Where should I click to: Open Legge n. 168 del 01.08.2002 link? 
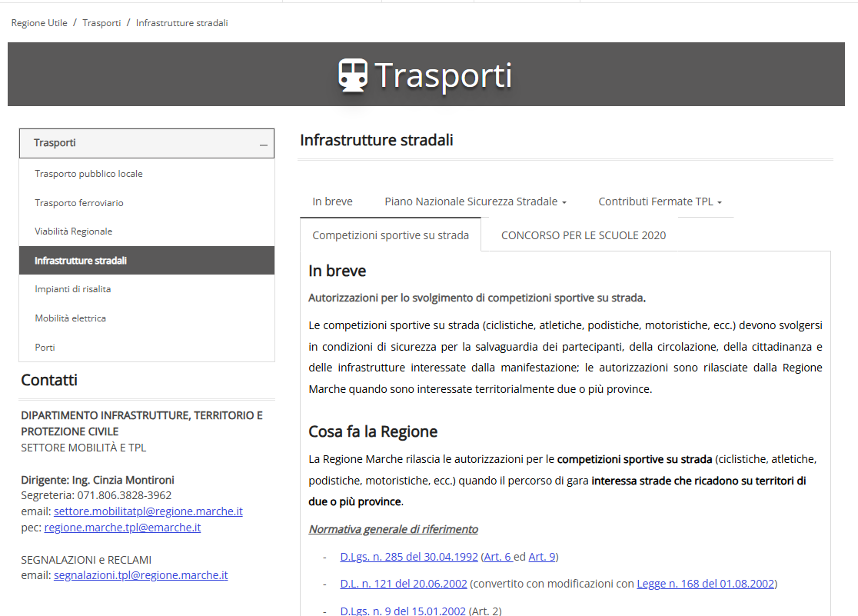(x=705, y=584)
